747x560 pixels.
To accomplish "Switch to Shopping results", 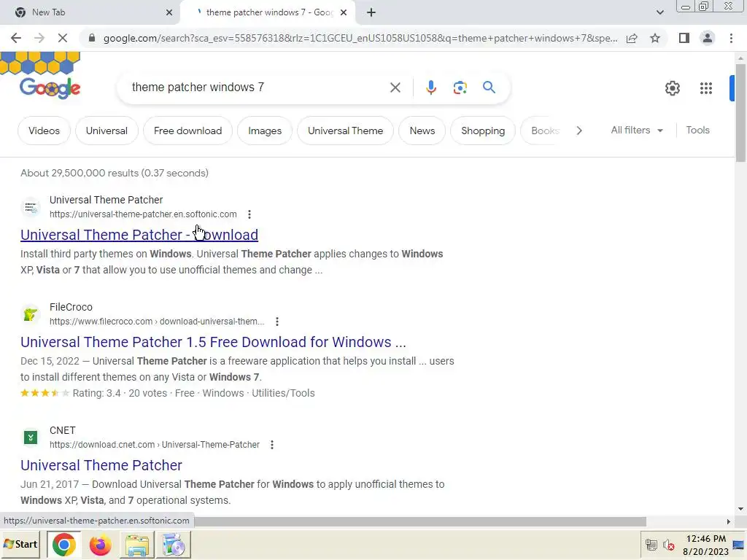I will click(483, 131).
